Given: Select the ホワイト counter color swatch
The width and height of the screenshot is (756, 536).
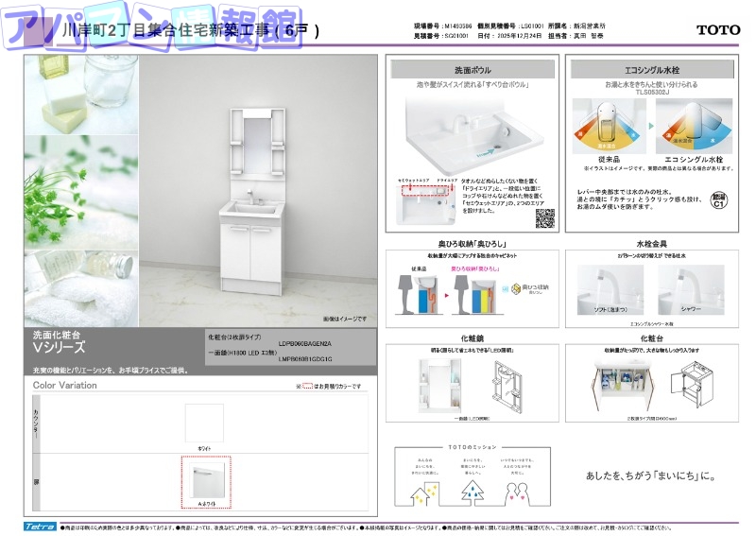Looking at the screenshot, I should pos(204,423).
